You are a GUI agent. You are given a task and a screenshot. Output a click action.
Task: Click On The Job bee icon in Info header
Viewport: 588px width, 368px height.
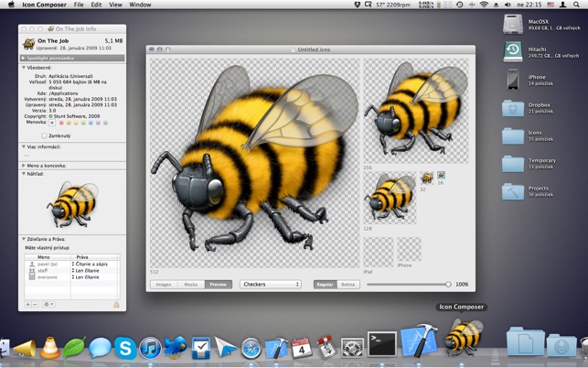[x=29, y=44]
